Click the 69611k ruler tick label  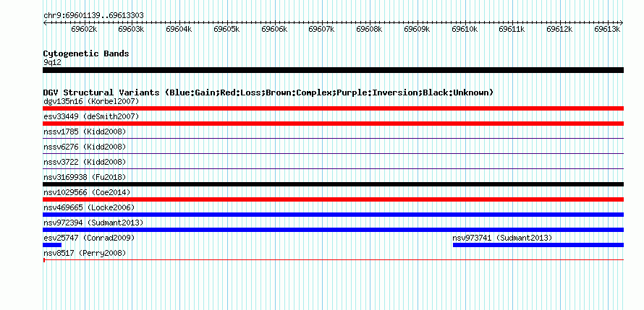coord(512,29)
